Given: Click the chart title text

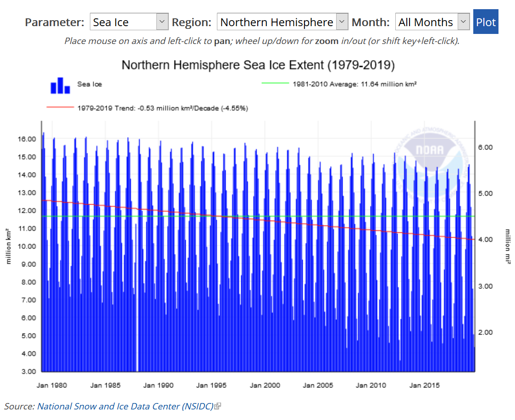Looking at the screenshot, I should 257,65.
